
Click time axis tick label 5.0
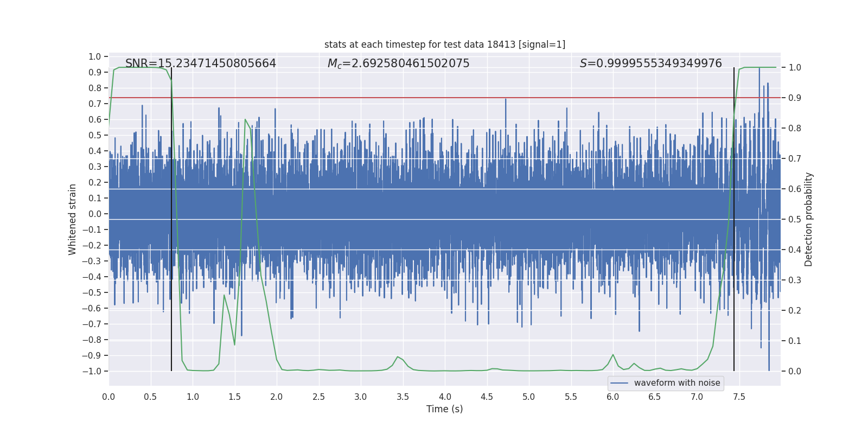coord(529,397)
